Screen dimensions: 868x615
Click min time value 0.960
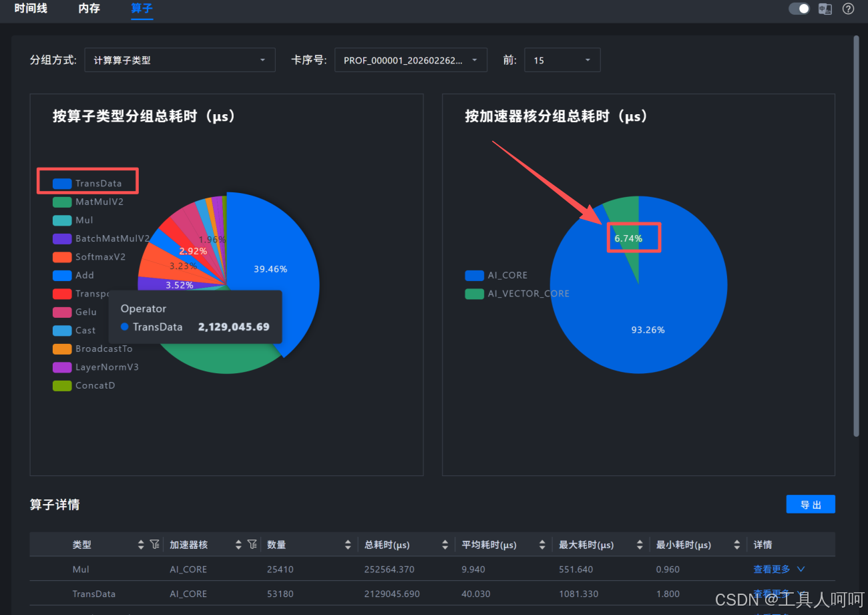(x=668, y=570)
